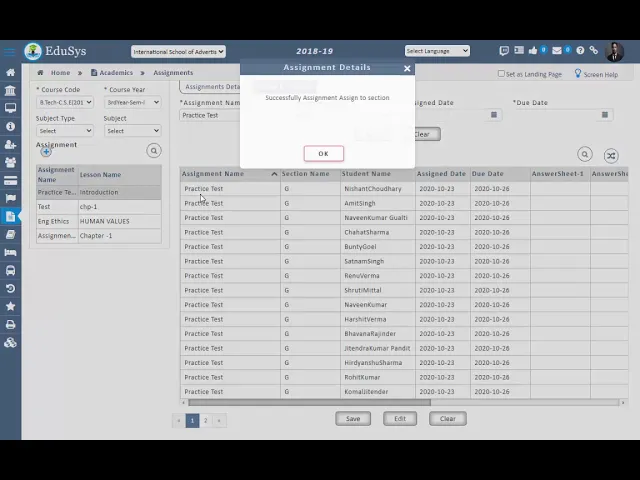Click the shuffle icon above the table

click(x=611, y=156)
